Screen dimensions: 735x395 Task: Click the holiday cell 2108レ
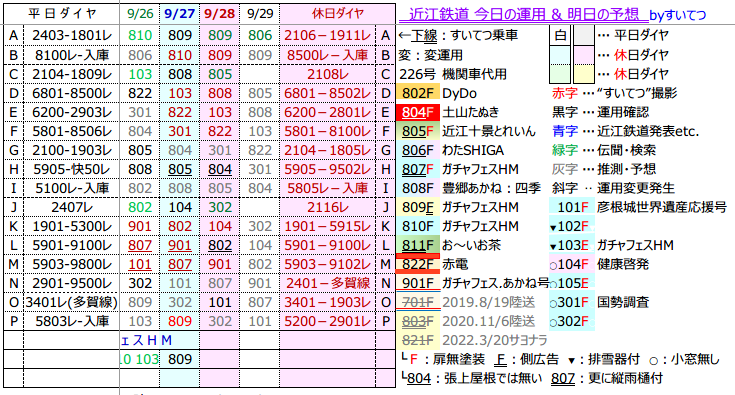coord(328,74)
